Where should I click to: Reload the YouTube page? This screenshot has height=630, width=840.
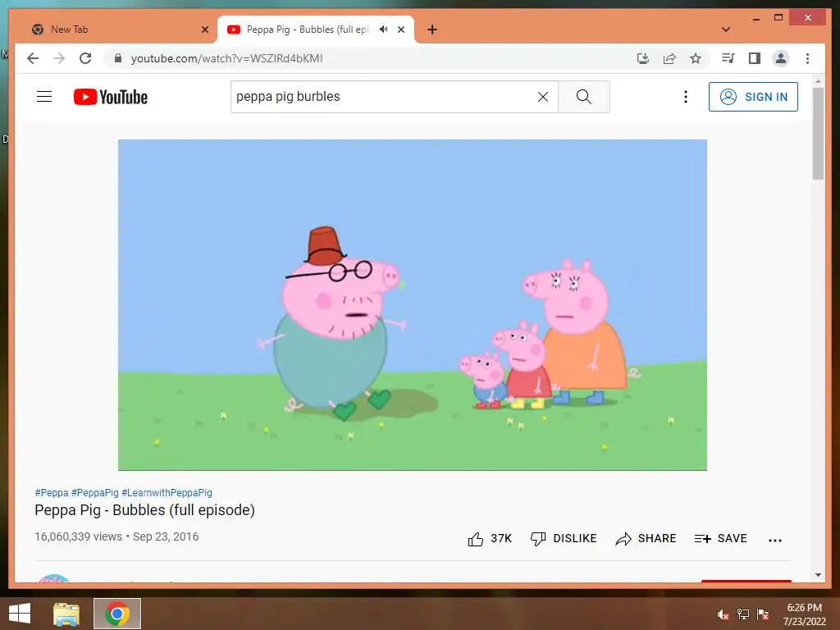tap(85, 58)
